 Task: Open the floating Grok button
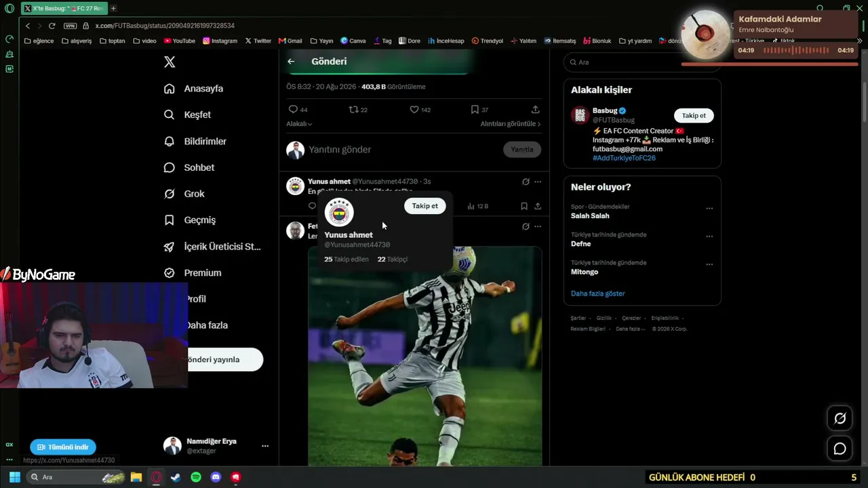pos(840,419)
